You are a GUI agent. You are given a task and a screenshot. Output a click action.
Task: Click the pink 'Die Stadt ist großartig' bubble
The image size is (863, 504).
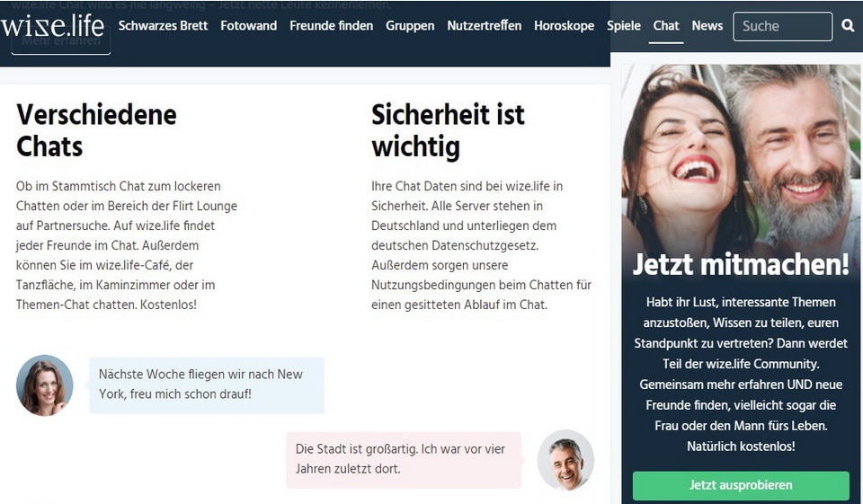coord(404,459)
